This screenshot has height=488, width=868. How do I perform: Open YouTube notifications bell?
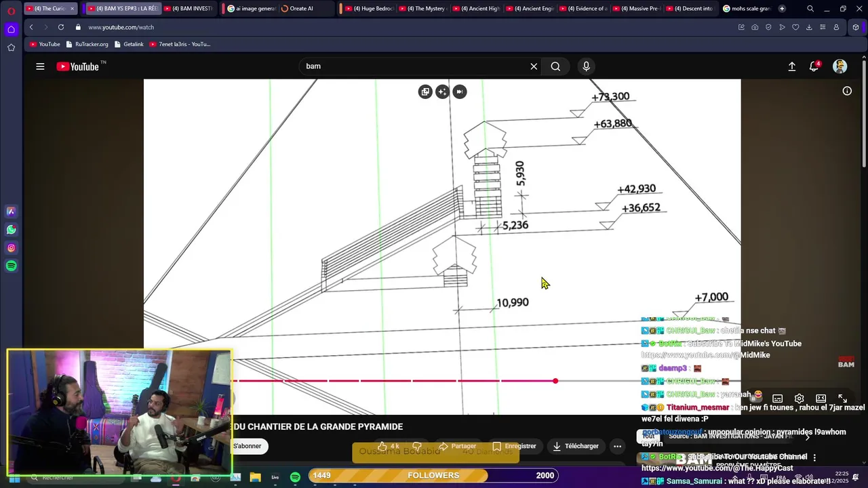click(x=814, y=66)
